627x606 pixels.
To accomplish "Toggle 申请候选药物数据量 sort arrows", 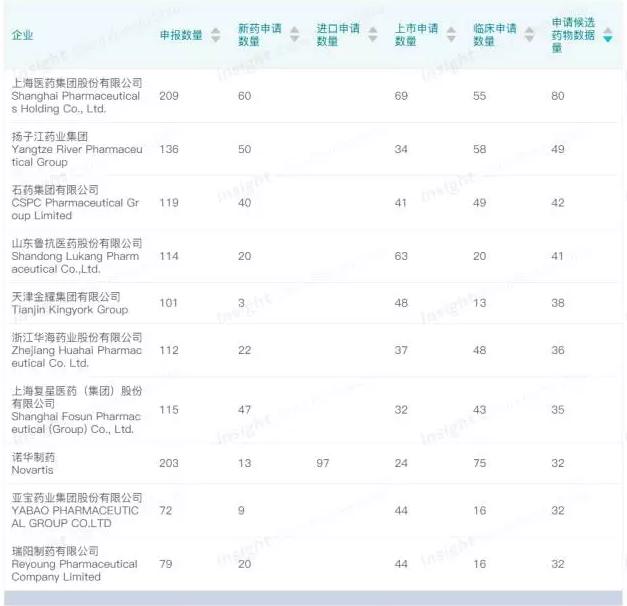I will click(608, 35).
